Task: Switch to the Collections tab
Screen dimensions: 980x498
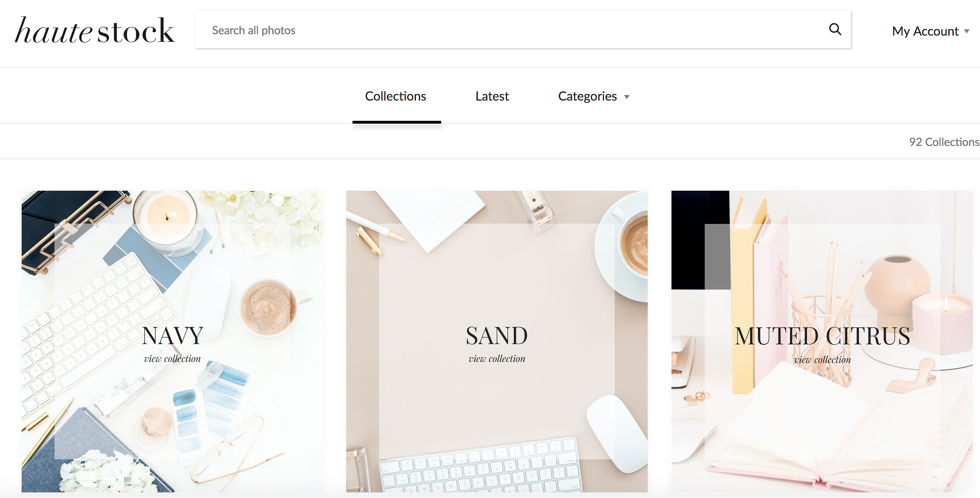Action: tap(396, 96)
